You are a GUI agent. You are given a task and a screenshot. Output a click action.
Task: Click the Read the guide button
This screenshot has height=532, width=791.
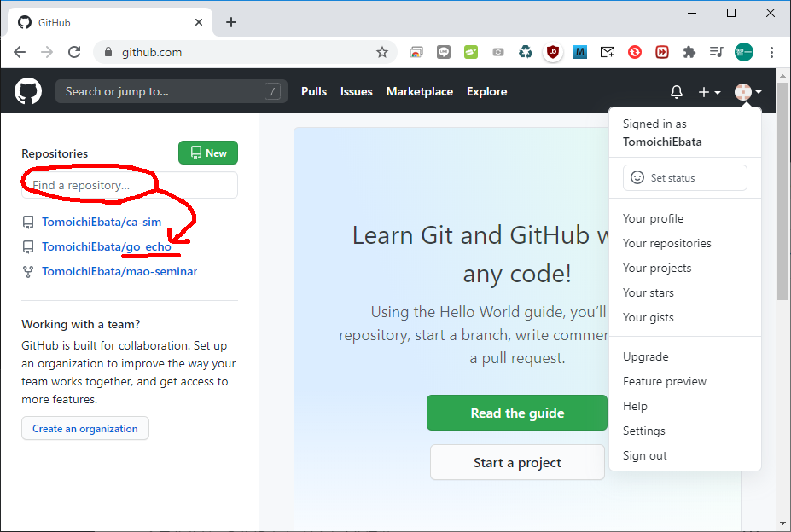point(516,413)
